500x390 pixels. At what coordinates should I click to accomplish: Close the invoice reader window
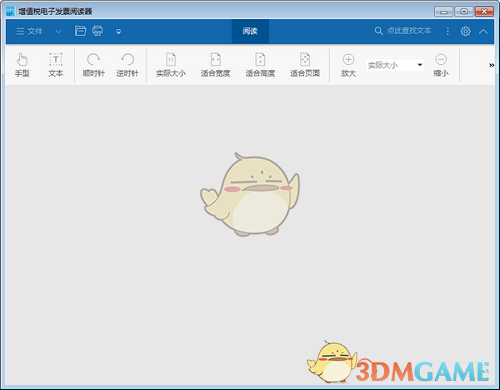tap(484, 12)
